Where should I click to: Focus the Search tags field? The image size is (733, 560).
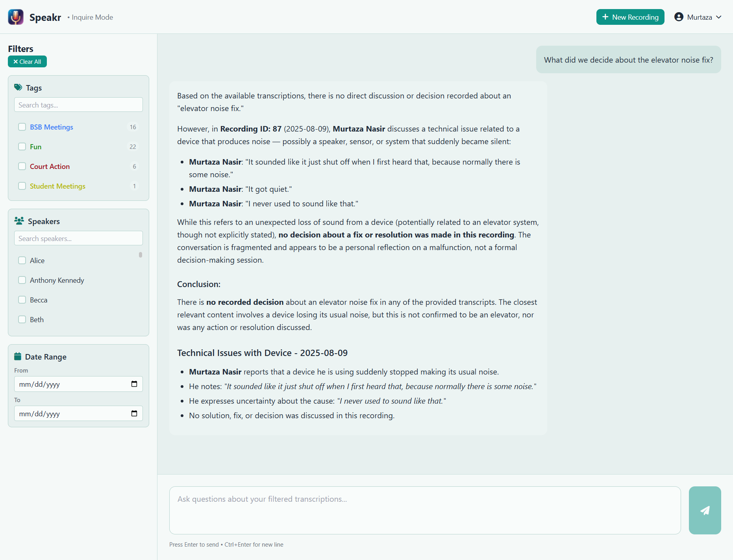78,105
